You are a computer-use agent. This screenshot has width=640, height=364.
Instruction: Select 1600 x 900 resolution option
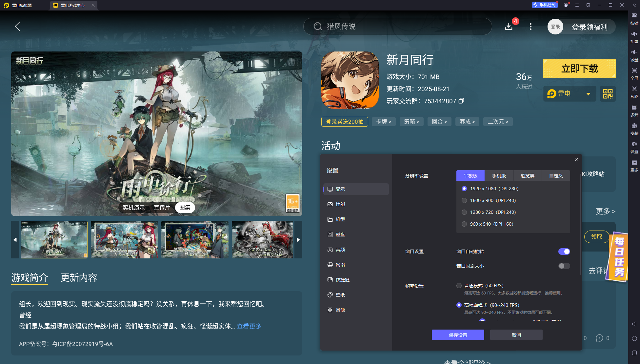(x=464, y=200)
